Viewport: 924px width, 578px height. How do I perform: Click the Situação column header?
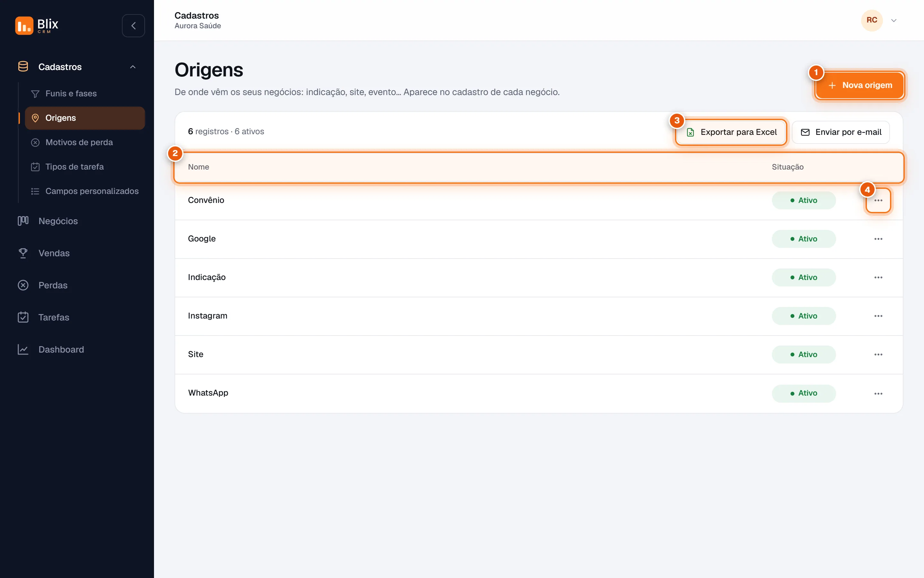coord(788,167)
